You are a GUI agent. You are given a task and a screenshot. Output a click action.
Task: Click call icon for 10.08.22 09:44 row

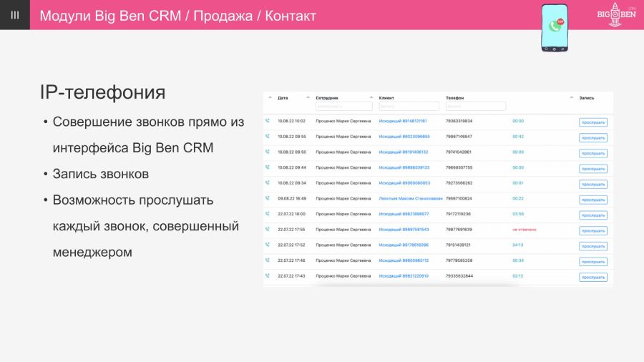[x=268, y=167]
